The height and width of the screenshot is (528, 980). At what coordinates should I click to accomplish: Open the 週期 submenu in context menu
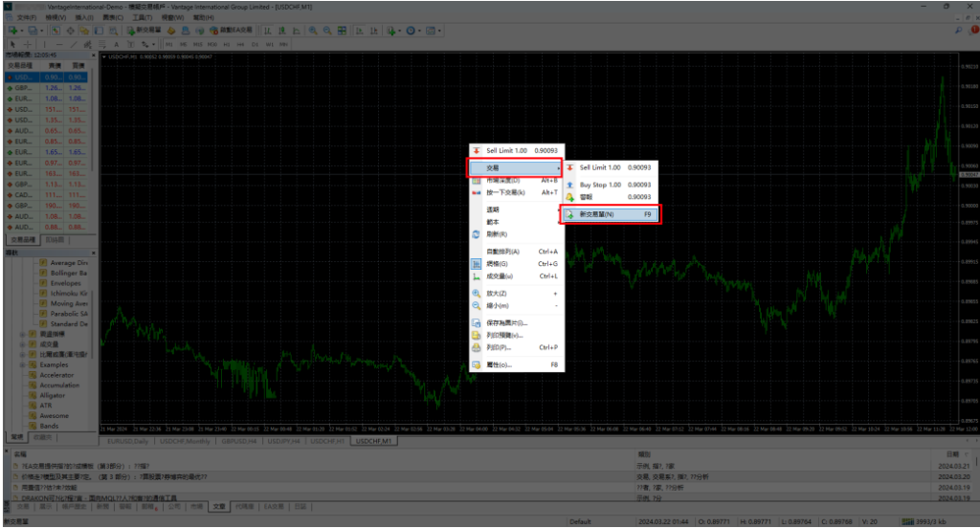click(493, 209)
